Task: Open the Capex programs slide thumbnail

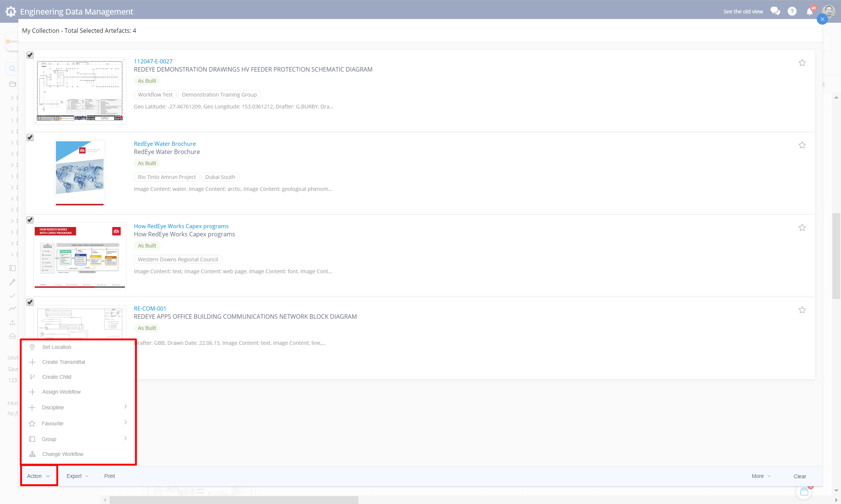Action: tap(80, 256)
